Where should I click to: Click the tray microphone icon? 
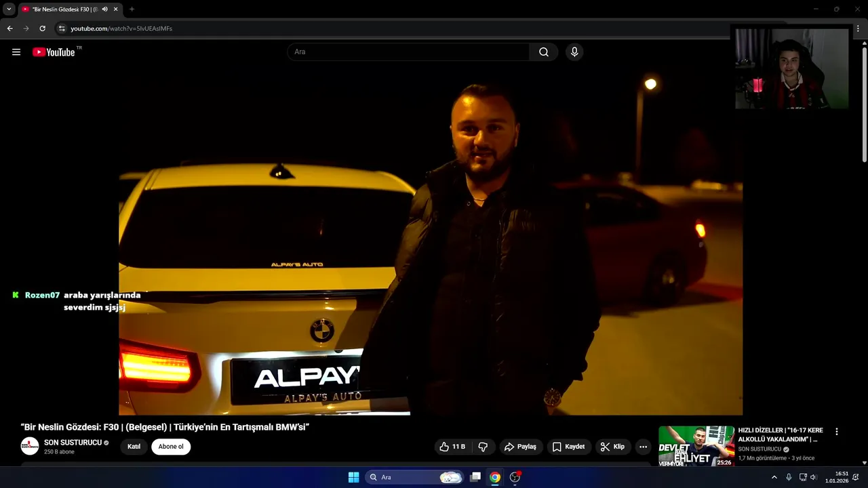(x=789, y=477)
